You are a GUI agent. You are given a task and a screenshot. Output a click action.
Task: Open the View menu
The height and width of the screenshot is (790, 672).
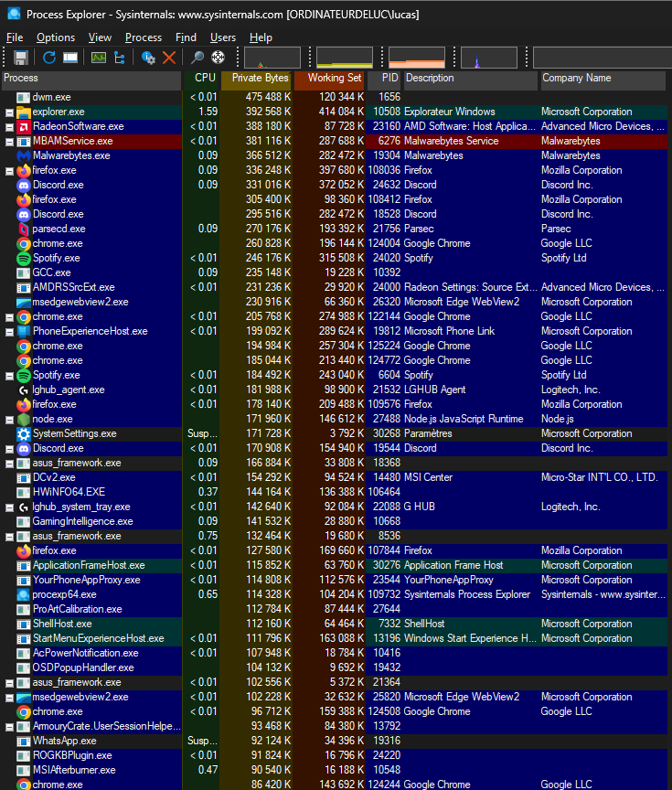pyautogui.click(x=100, y=37)
